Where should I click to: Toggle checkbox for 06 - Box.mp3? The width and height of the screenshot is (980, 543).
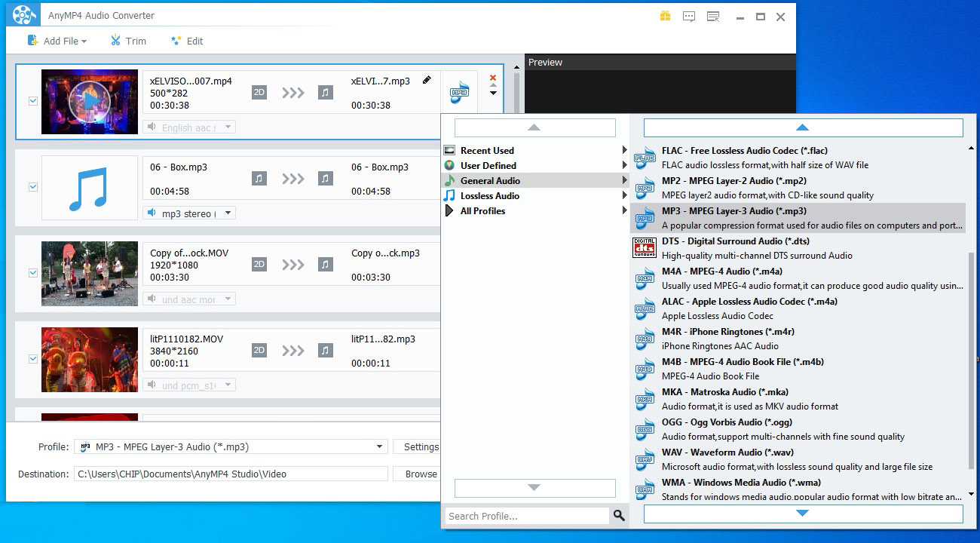(33, 187)
